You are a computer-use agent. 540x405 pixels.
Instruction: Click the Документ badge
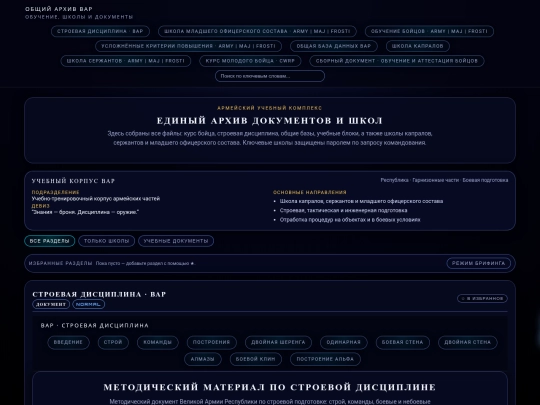[x=51, y=304]
